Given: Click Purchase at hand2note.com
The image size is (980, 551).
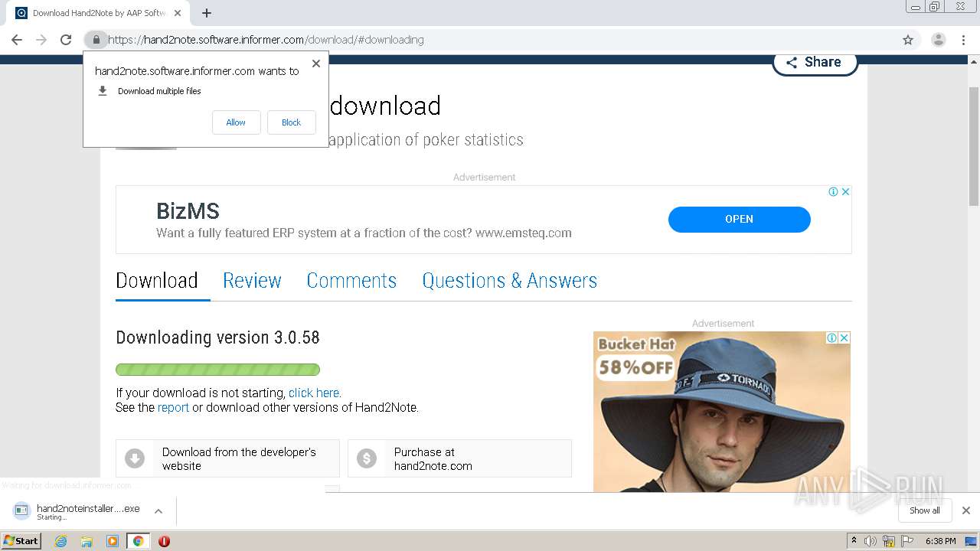Looking at the screenshot, I should pyautogui.click(x=459, y=458).
